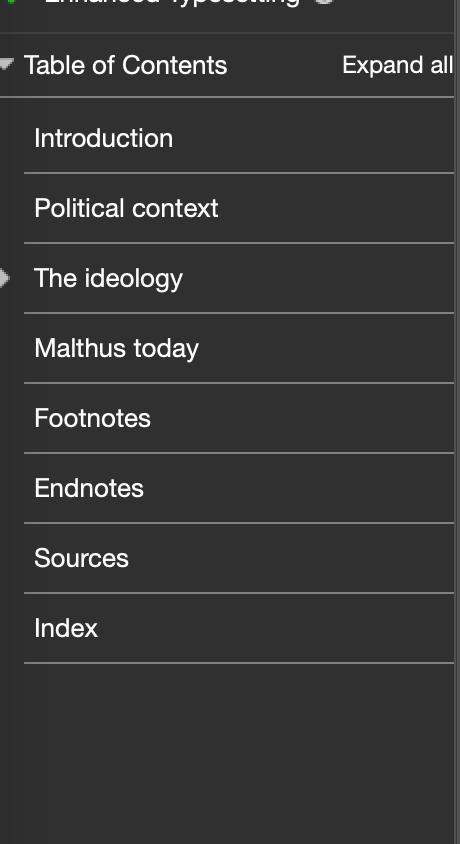Go to Malthus today chapter
The width and height of the screenshot is (460, 844).
coord(116,349)
